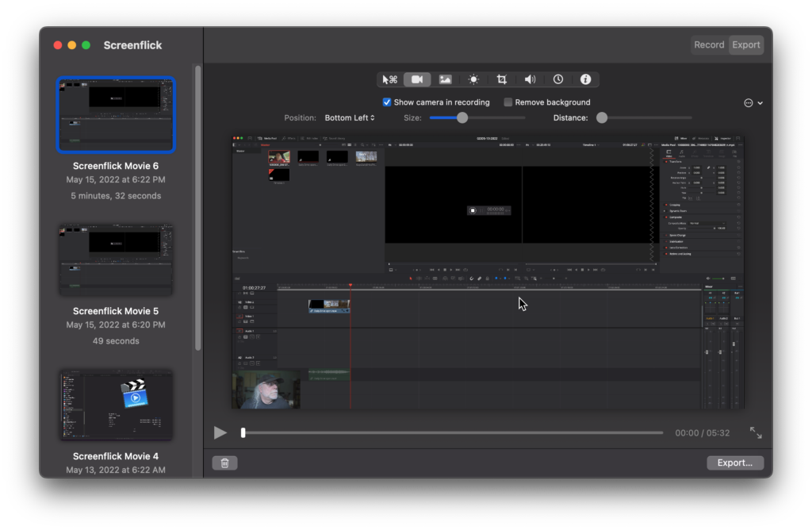Adjust the camera Size slider
Screen dimensions: 812x530
coord(462,117)
